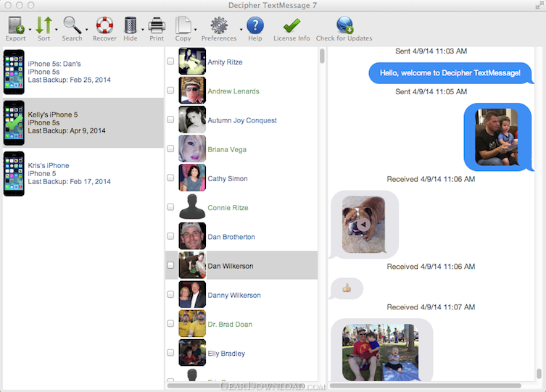Select Dan Brotherton contact name
Screen dimensions: 546x392
(231, 237)
